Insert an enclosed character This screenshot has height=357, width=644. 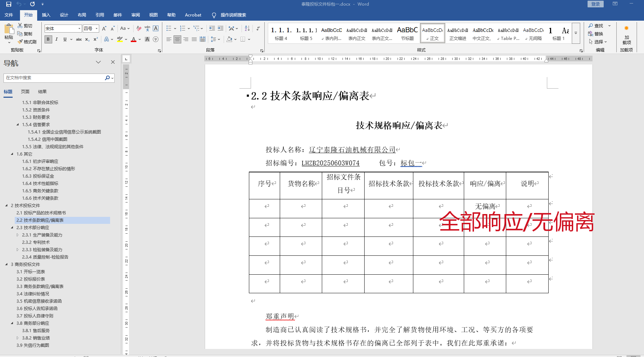pos(156,39)
